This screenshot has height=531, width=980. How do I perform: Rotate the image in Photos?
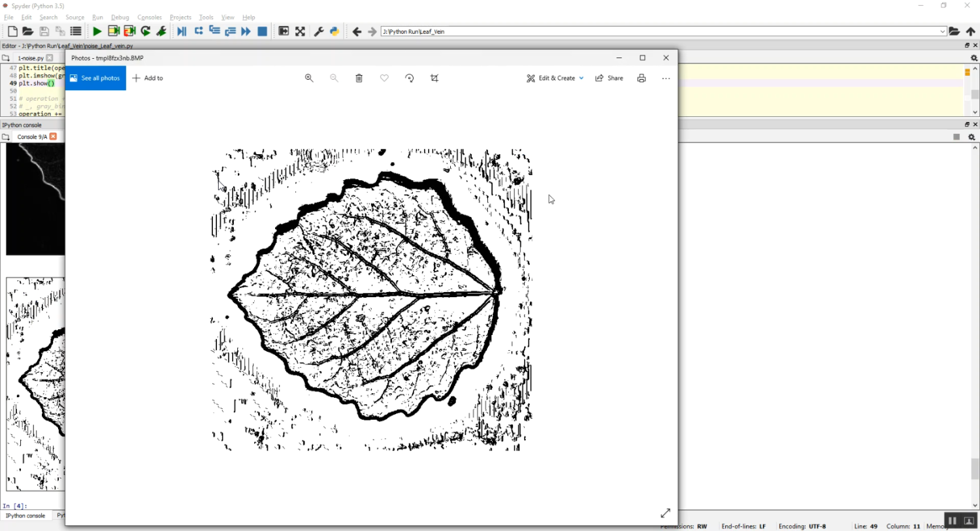point(410,78)
